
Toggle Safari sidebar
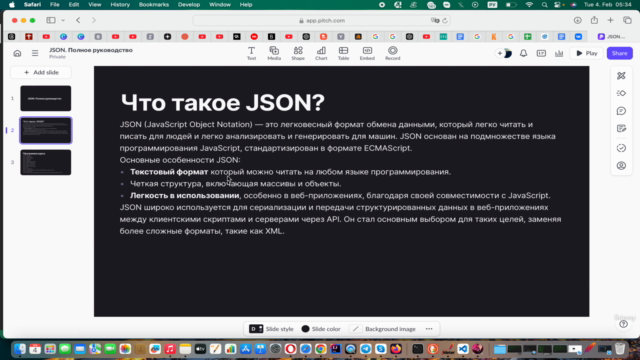click(x=51, y=20)
